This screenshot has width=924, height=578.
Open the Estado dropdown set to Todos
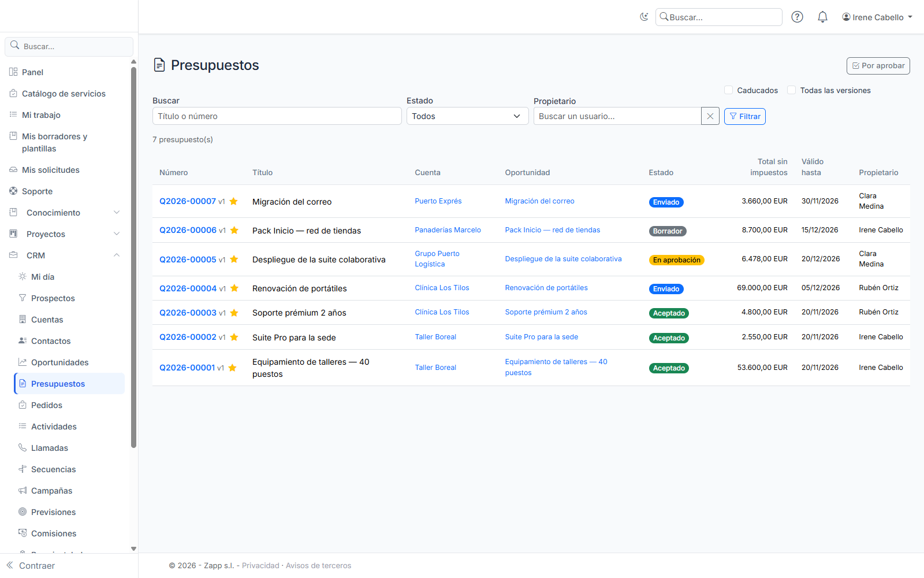(467, 116)
